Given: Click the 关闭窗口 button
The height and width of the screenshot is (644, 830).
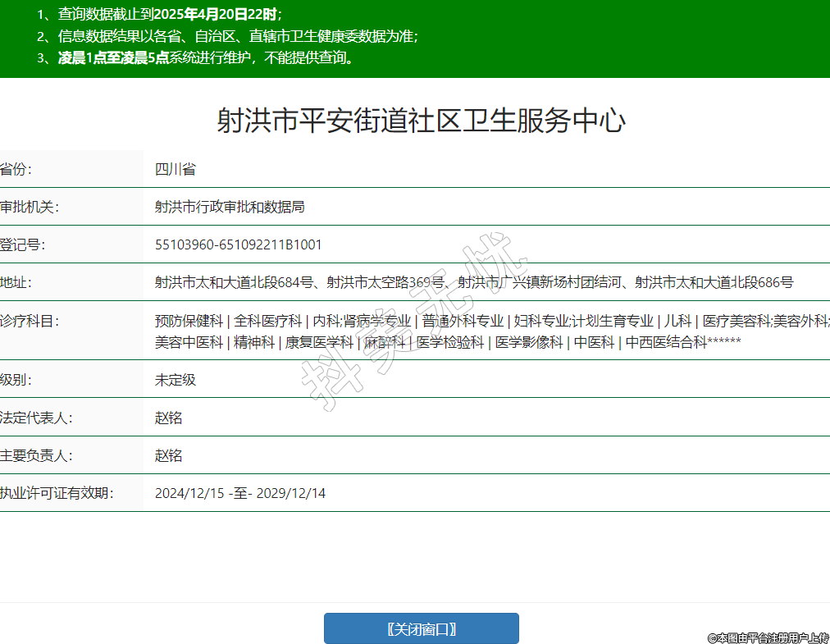Looking at the screenshot, I should pos(421,628).
